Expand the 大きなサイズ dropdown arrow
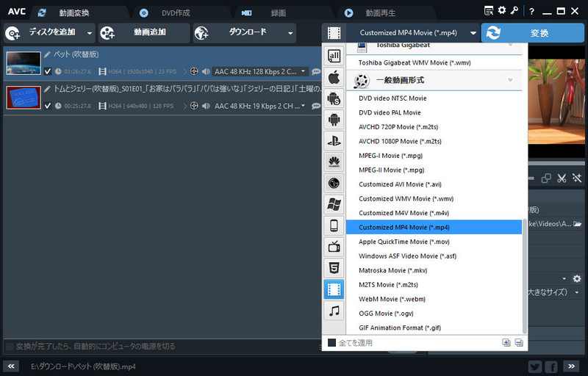Screen dimensions: 588x376 click(577, 292)
